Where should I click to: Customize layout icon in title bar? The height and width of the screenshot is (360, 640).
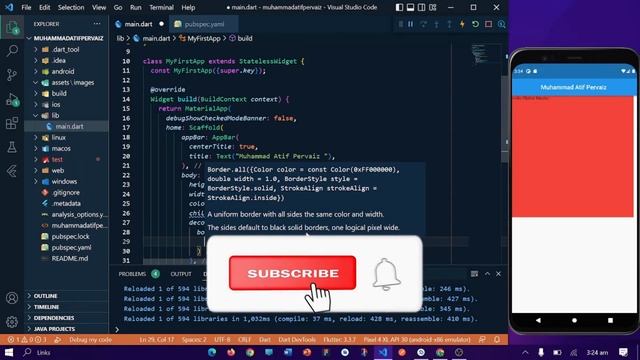tap(433, 7)
